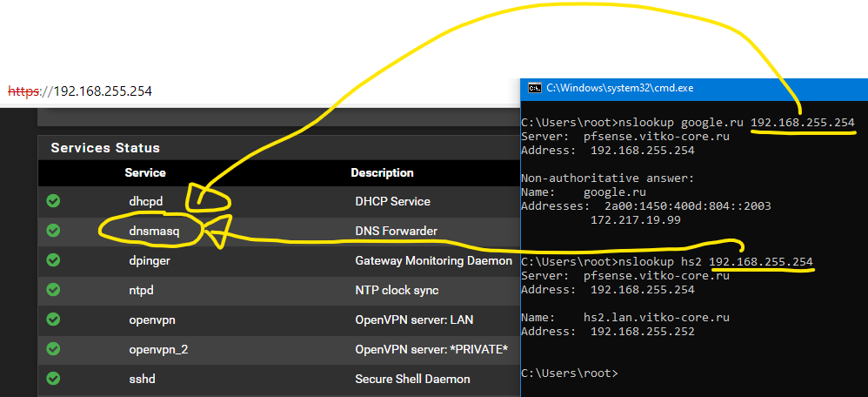Viewport: 868px width, 397px height.
Task: Click the google.ru Name line in cmd
Action: point(584,192)
